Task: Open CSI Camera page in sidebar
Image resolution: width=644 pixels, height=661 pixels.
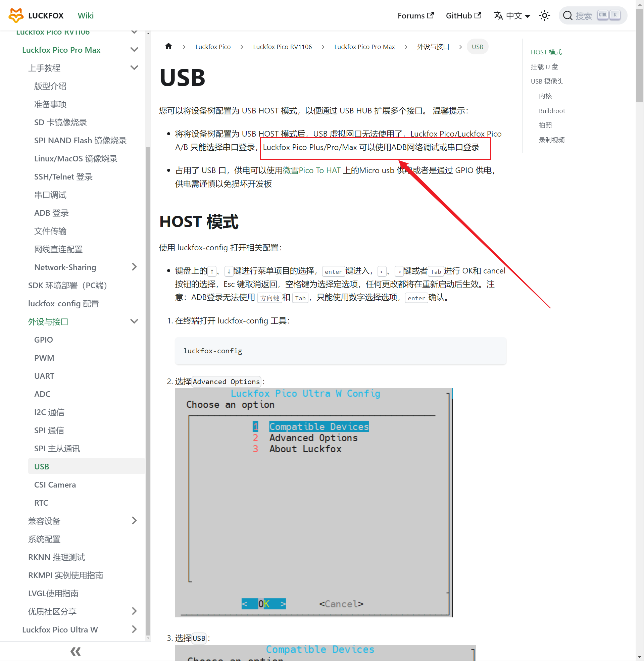Action: [55, 485]
